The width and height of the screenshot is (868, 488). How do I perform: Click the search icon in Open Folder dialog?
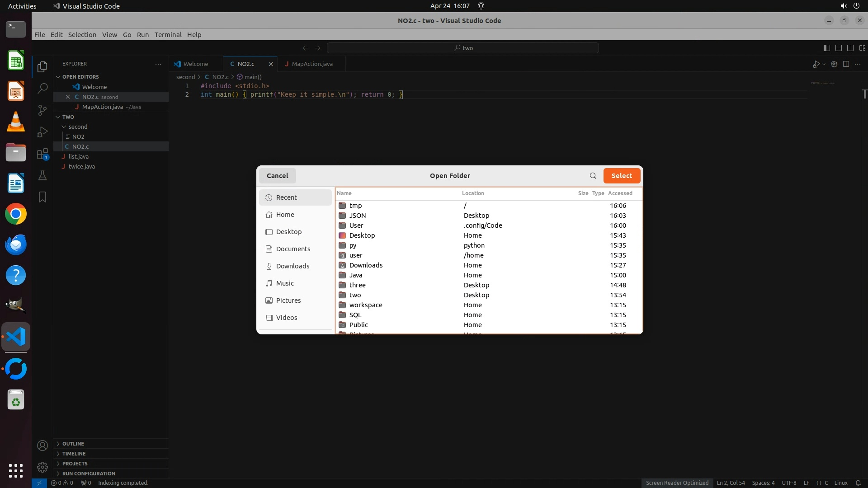click(593, 176)
